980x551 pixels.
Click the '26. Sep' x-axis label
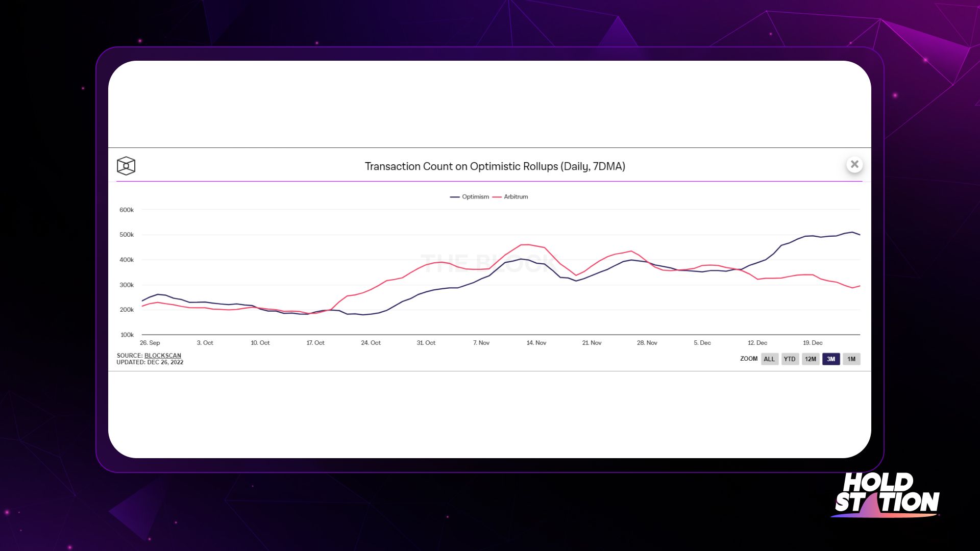150,343
